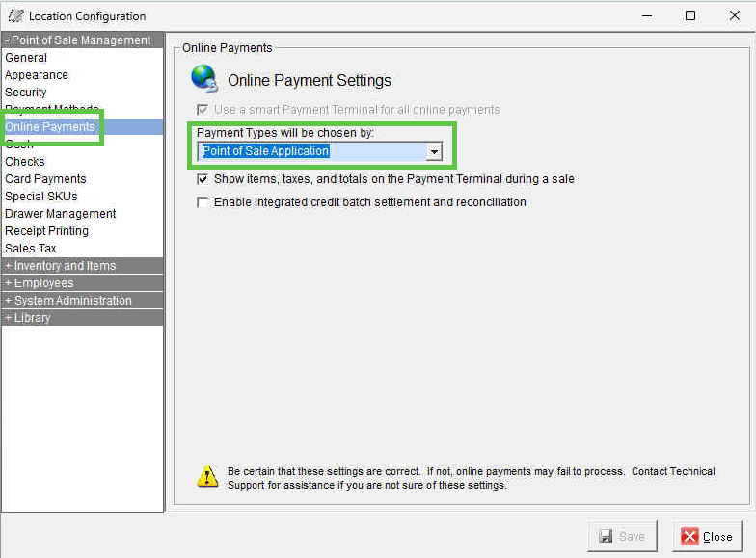This screenshot has height=558, width=756.
Task: Toggle 'Show items, taxes, and totals' checkbox
Action: pyautogui.click(x=202, y=179)
